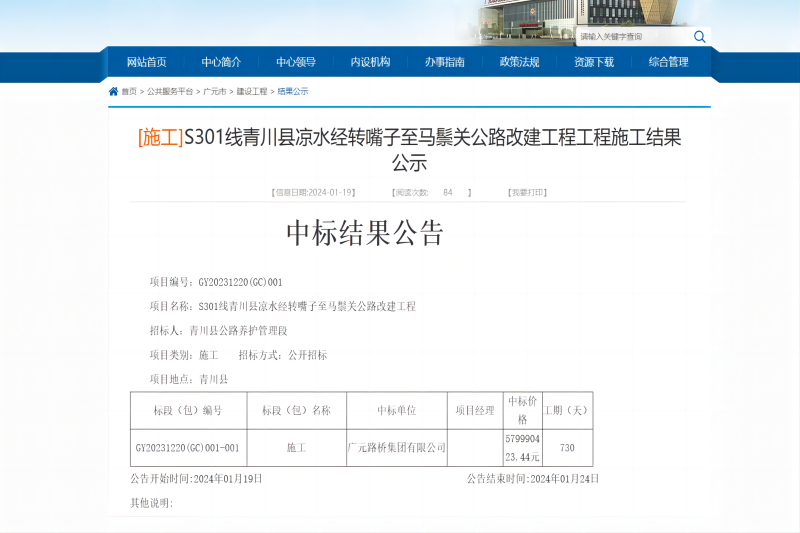Click the home icon in breadcrumb

113,91
